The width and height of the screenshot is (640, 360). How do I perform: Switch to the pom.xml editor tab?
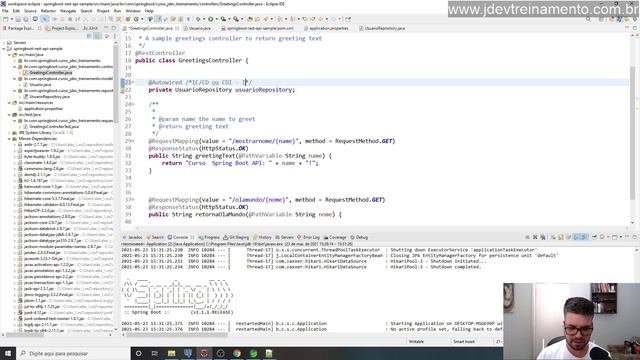257,28
